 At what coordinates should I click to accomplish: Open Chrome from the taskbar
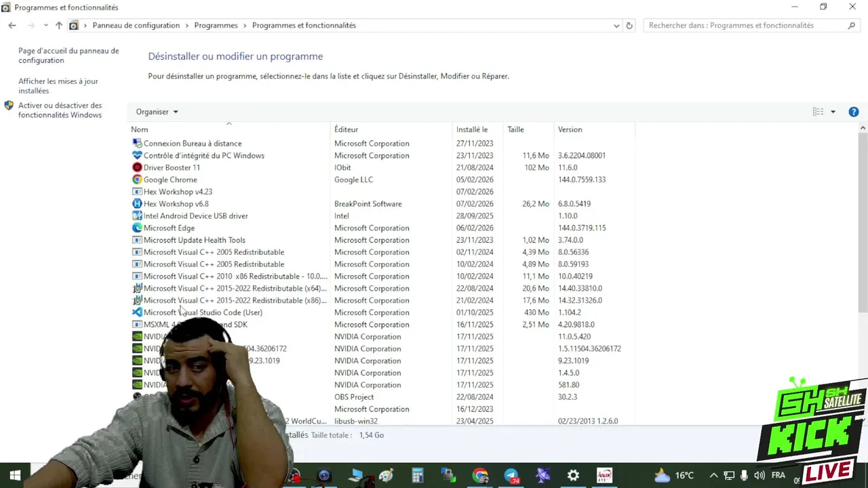click(480, 476)
